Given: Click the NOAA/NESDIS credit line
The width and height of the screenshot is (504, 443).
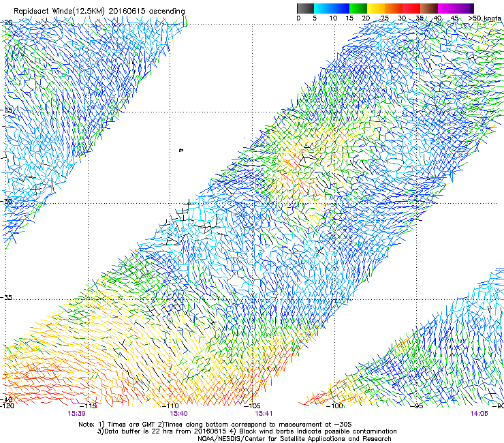Looking at the screenshot, I should [x=294, y=439].
